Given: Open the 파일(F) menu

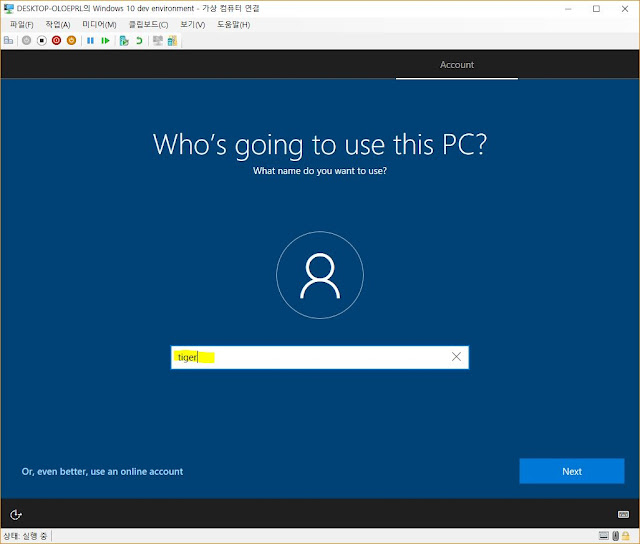Looking at the screenshot, I should click(x=22, y=24).
